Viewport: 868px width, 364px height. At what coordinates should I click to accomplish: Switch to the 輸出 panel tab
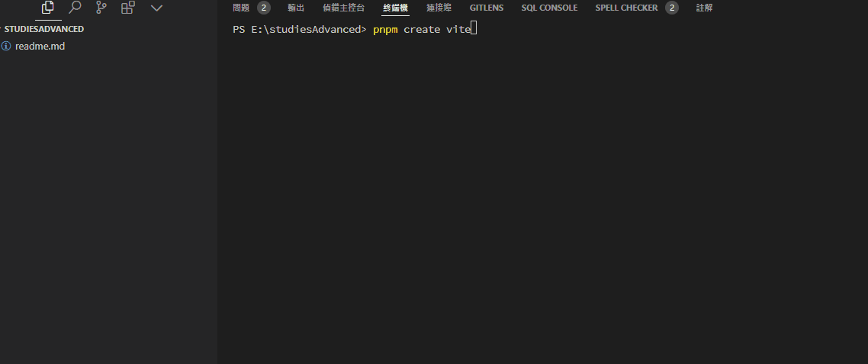pyautogui.click(x=296, y=8)
